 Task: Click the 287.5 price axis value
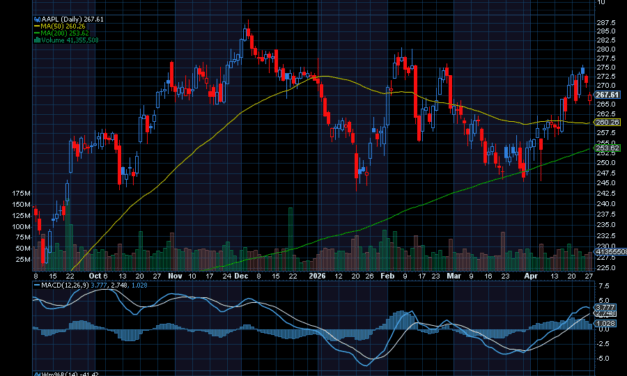click(x=606, y=23)
